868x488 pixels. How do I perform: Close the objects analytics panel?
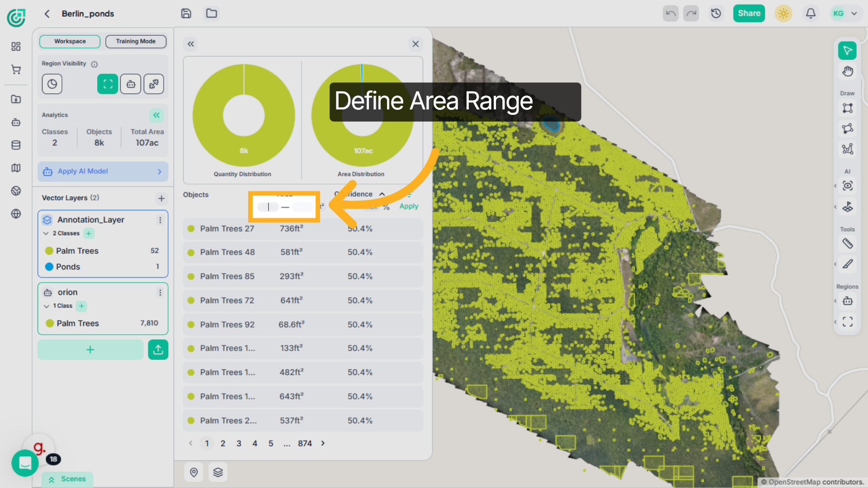pyautogui.click(x=415, y=44)
